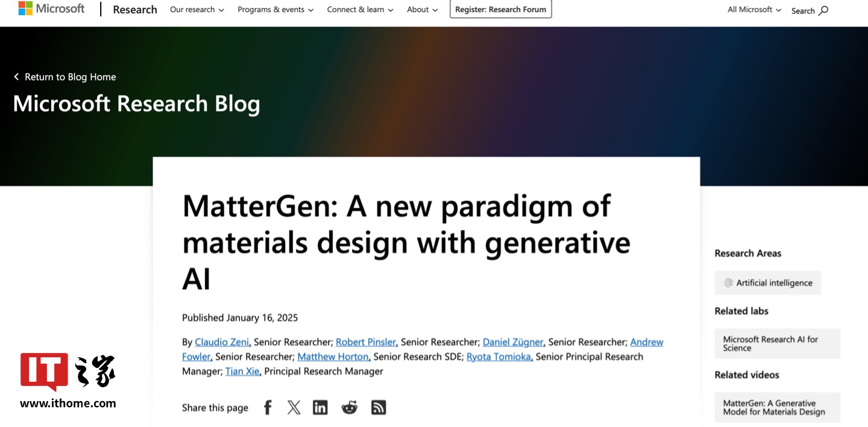This screenshot has width=868, height=427.
Task: Expand the About menu
Action: coord(423,10)
